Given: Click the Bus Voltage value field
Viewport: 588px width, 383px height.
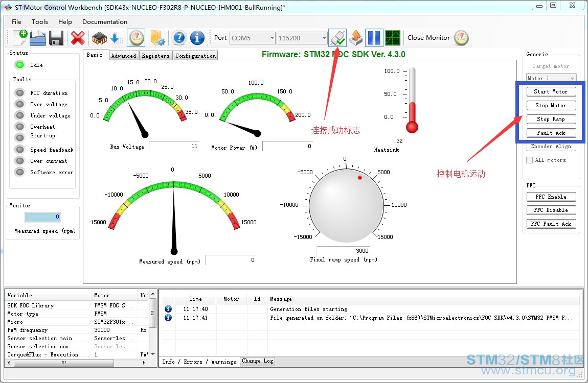Looking at the screenshot, I should pos(174,146).
